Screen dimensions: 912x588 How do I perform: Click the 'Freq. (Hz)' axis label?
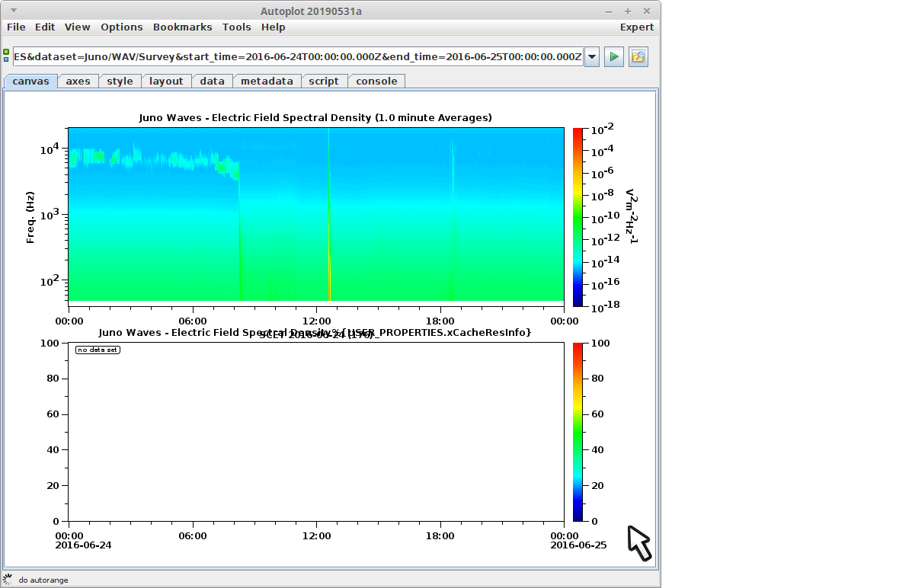click(30, 217)
